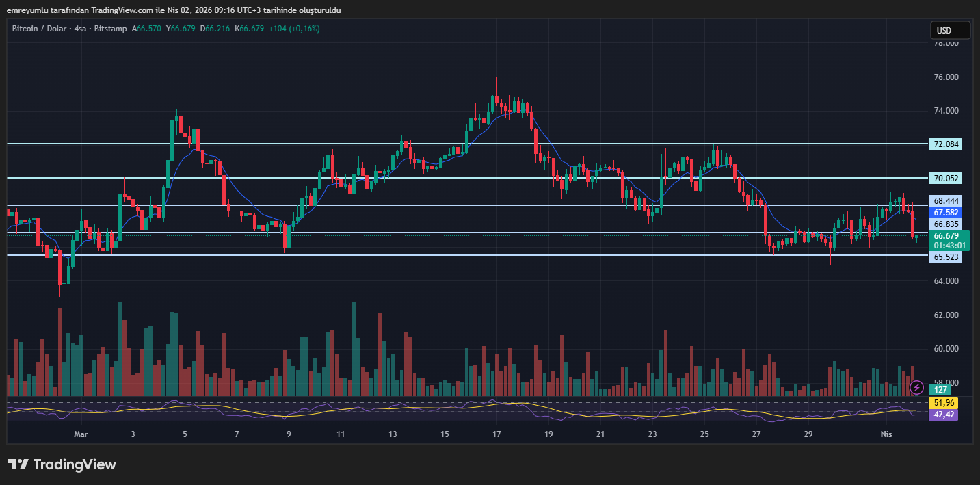Select the 72.084 price level label

point(946,144)
